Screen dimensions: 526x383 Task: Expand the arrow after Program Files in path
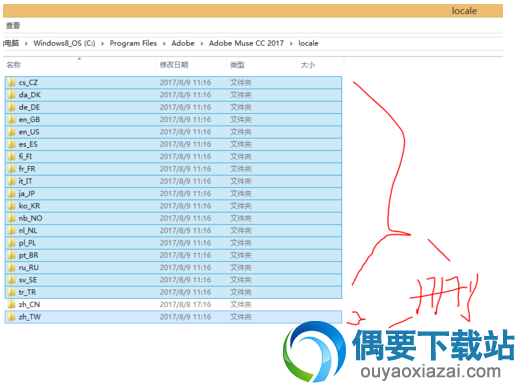[164, 44]
